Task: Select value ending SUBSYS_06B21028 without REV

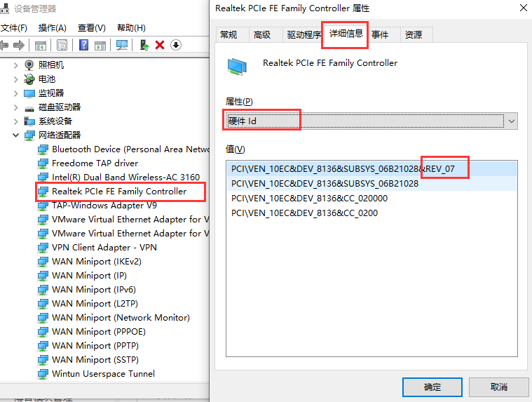Action: tap(371, 184)
